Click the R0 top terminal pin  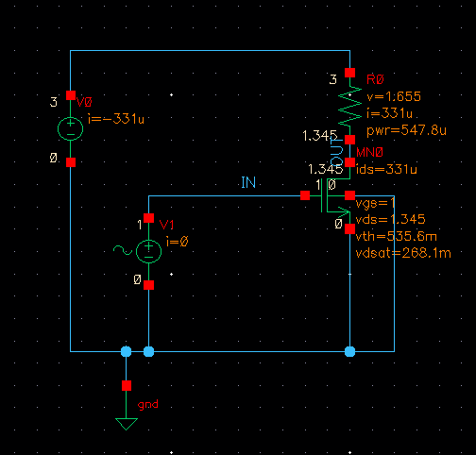click(349, 73)
